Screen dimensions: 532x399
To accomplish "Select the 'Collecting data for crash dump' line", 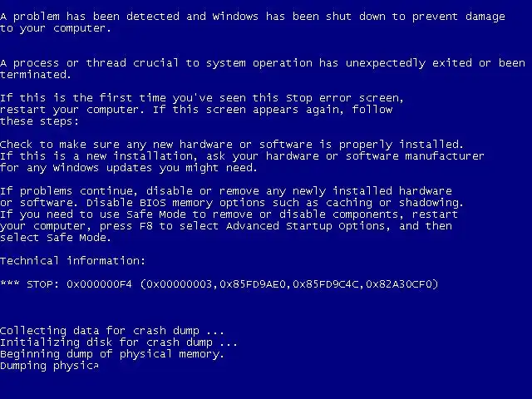I will tap(112, 331).
